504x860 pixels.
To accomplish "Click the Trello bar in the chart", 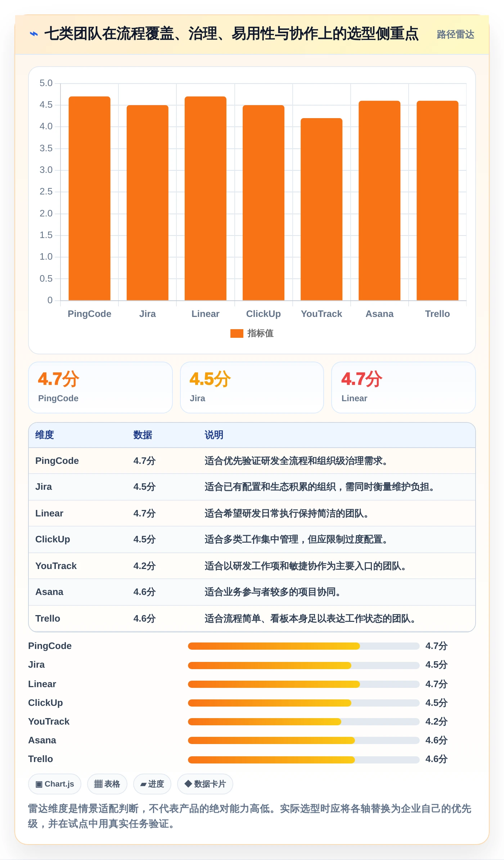I will coord(437,201).
